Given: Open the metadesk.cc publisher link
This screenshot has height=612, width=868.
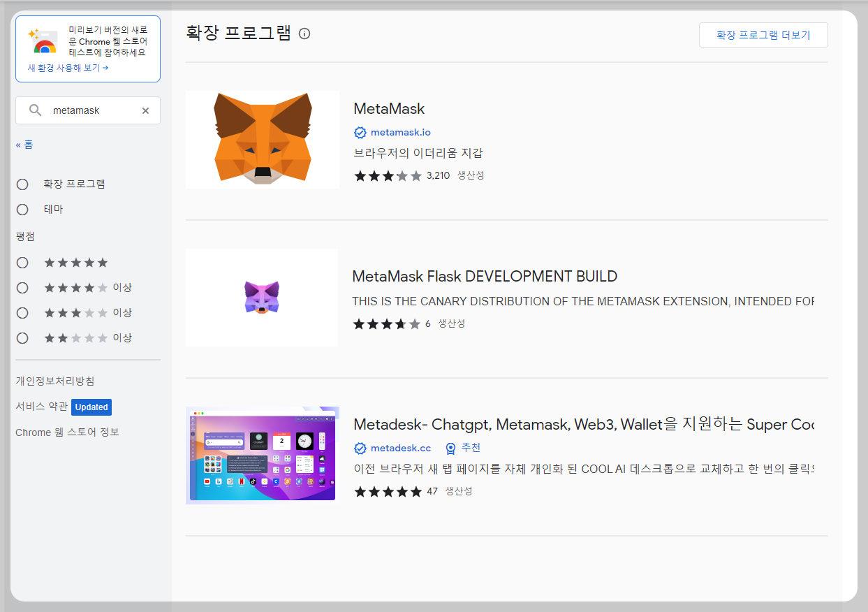Looking at the screenshot, I should tap(401, 448).
